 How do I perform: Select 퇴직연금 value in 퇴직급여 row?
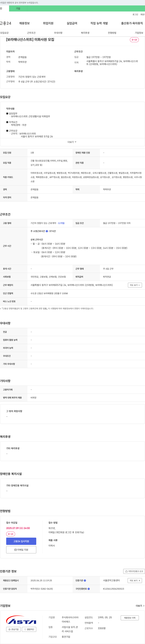pyautogui.click(x=107, y=277)
